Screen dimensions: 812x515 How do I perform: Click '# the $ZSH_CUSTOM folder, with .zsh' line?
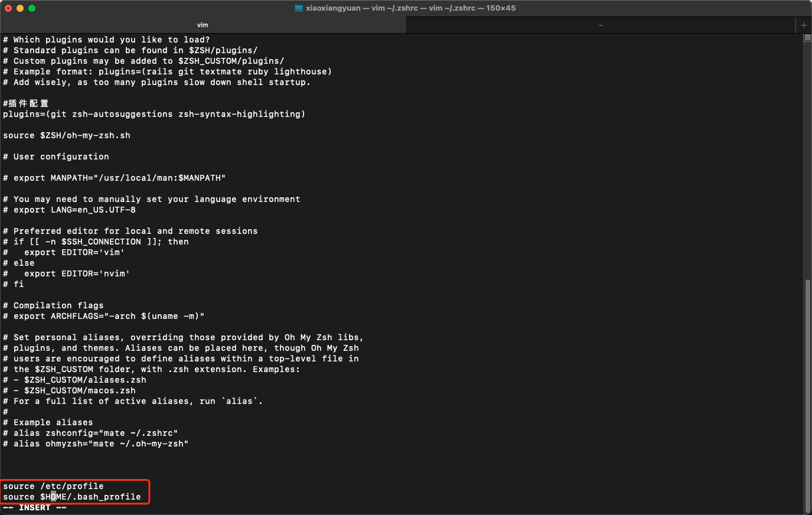tap(152, 369)
